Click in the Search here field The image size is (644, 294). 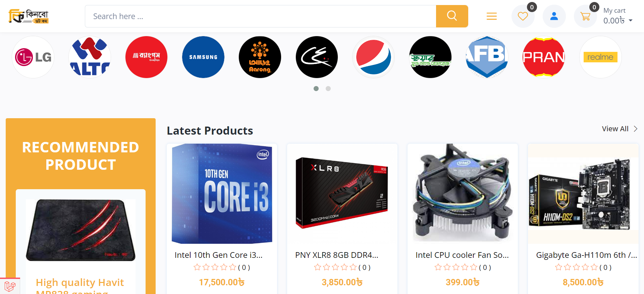tap(261, 16)
